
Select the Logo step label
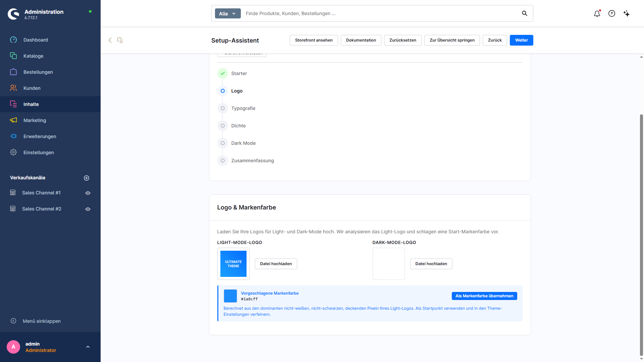237,91
